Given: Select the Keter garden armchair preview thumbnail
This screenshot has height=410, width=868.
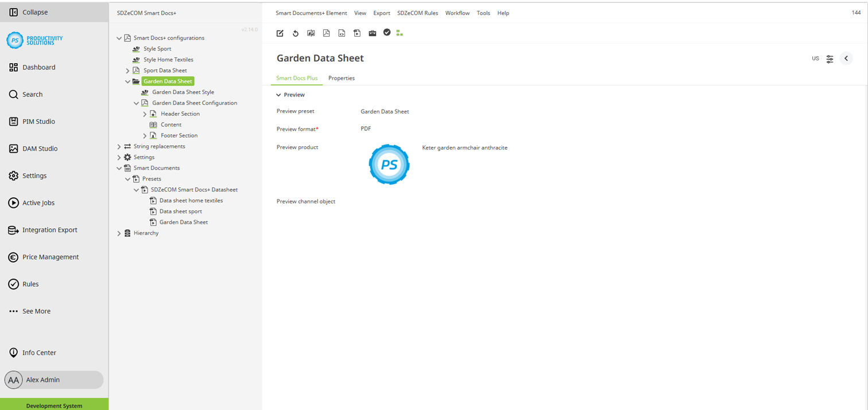Looking at the screenshot, I should [x=389, y=165].
